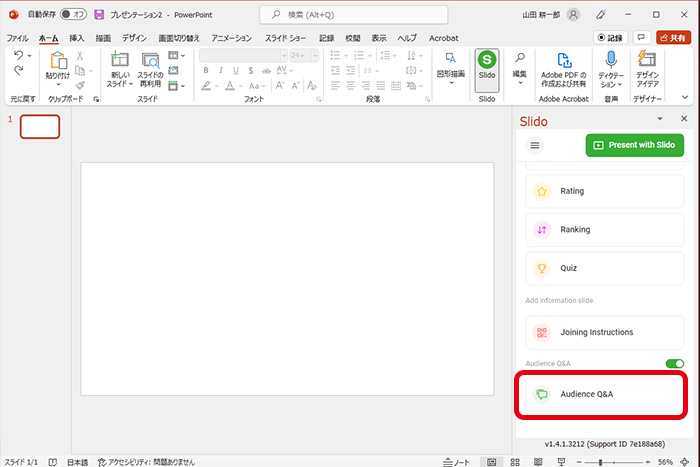This screenshot has height=467, width=700.
Task: Click the Paste clipboard icon
Action: click(x=58, y=61)
